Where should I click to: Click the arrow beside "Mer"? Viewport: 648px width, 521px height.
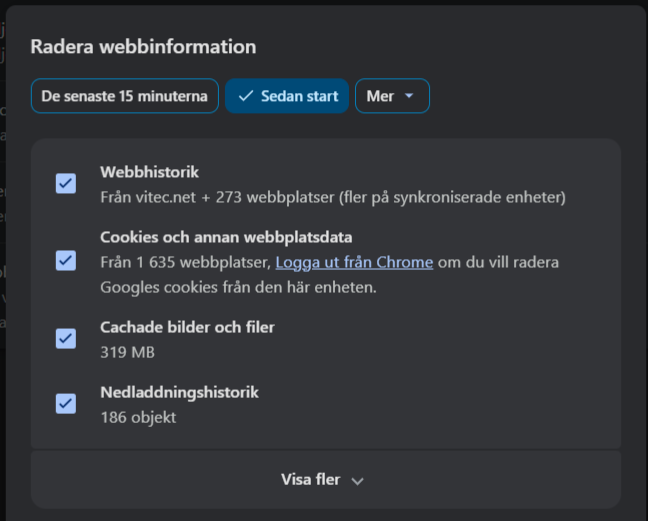point(409,97)
